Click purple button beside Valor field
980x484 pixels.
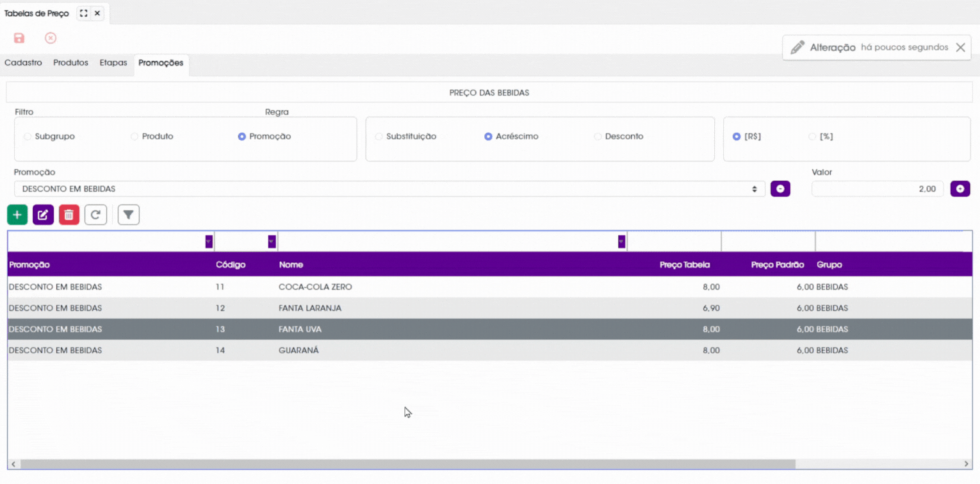point(960,188)
